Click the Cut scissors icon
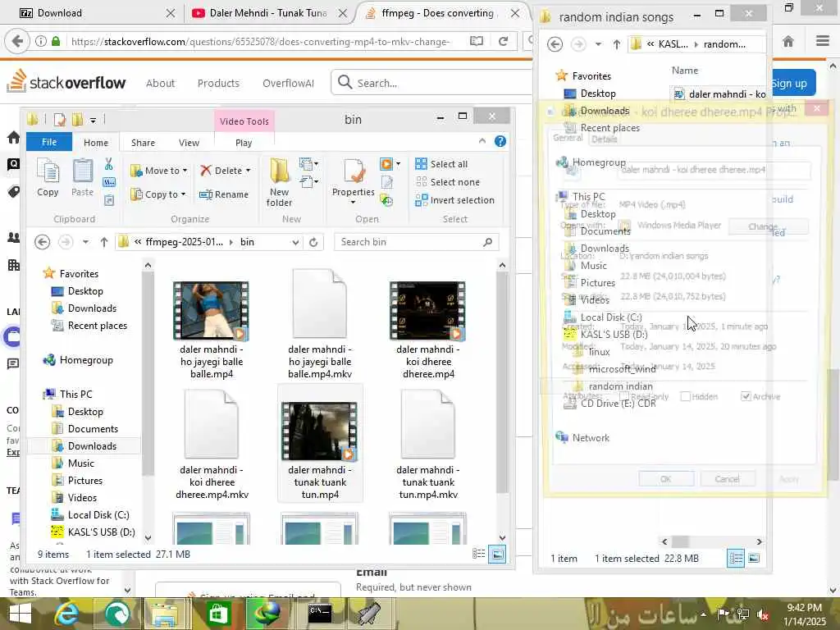Viewport: 840px width, 630px height. coord(109,164)
